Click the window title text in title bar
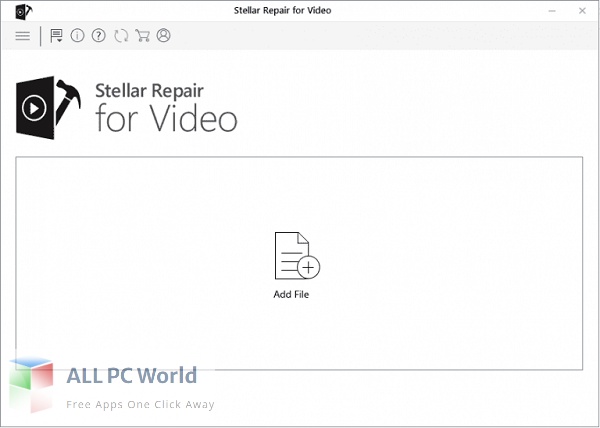Image resolution: width=600 pixels, height=428 pixels. pyautogui.click(x=282, y=11)
